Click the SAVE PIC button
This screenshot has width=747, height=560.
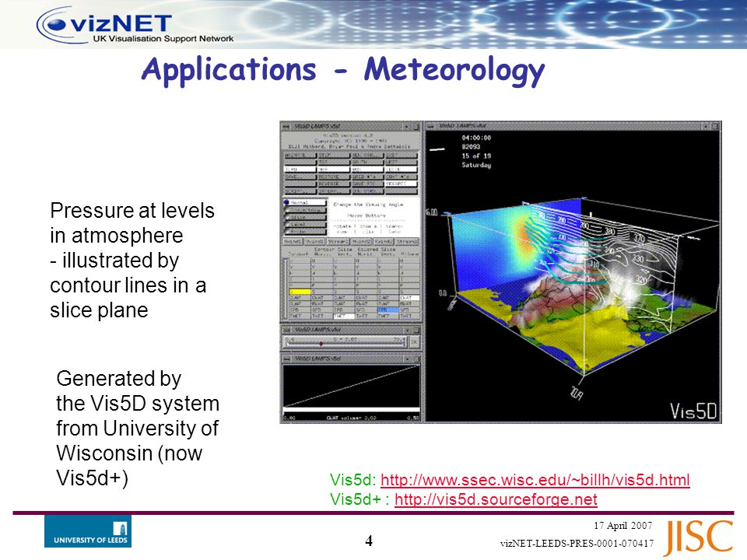367,184
